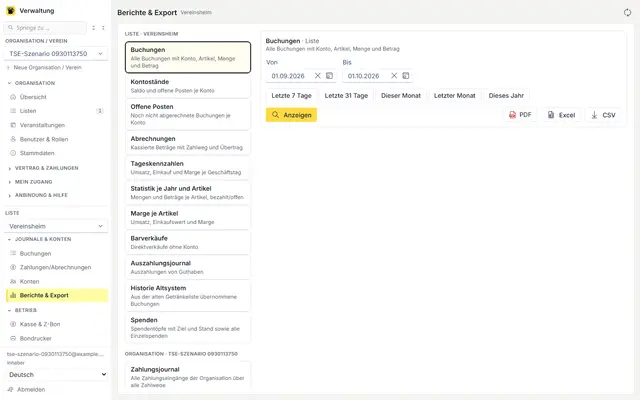Select the Auszahlungsjournal report

(188, 267)
